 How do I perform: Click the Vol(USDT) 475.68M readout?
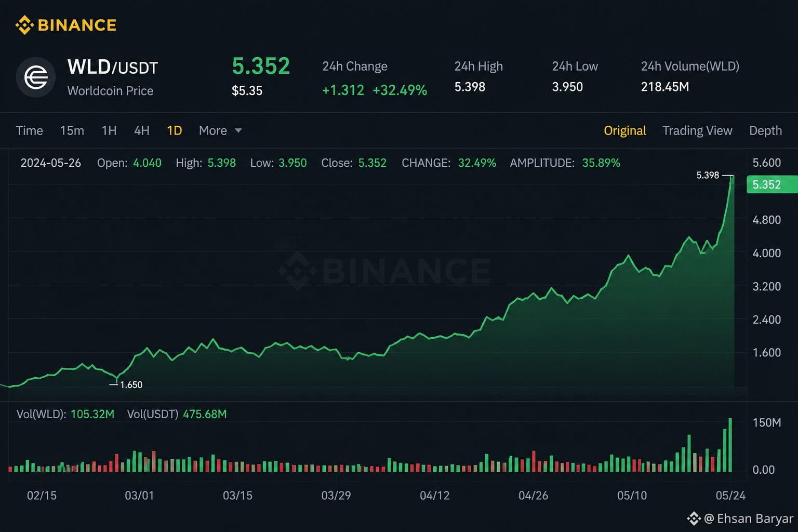(x=177, y=414)
